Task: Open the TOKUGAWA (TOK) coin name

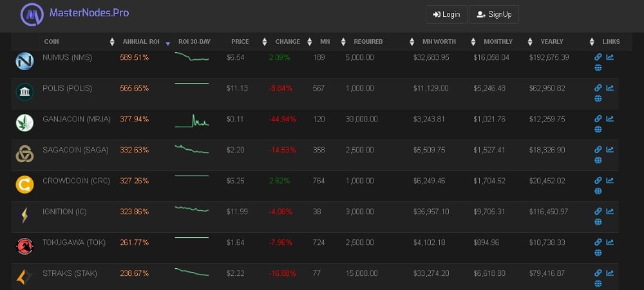Action: coord(73,242)
